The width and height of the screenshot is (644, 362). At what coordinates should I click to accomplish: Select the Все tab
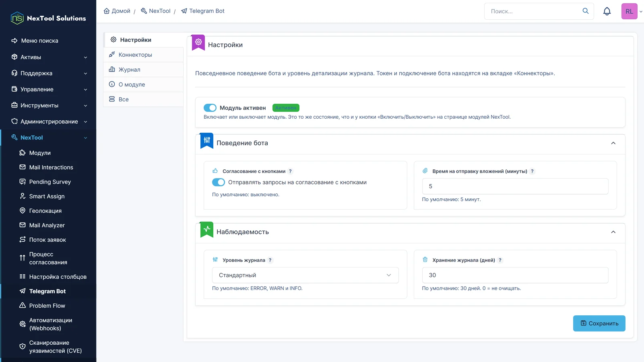coord(143,99)
